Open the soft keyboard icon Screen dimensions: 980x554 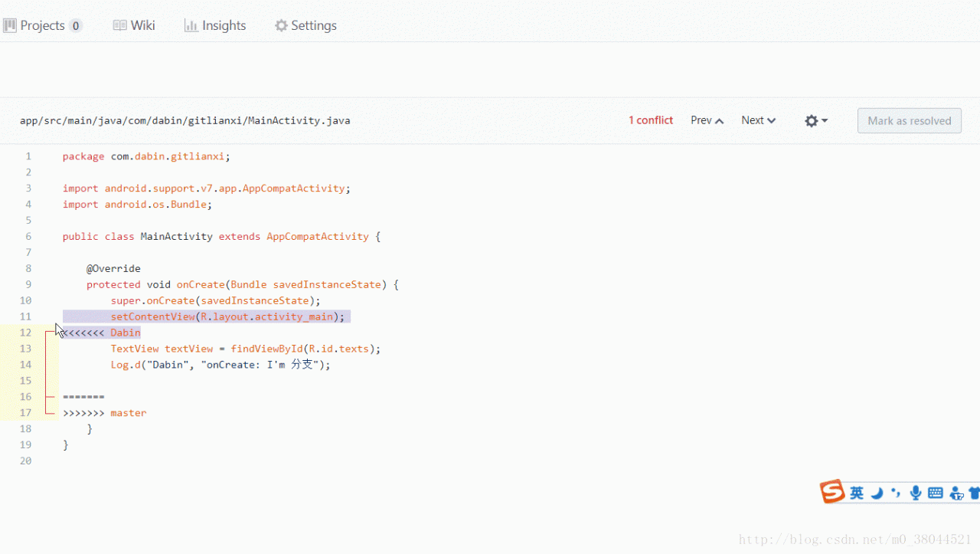point(936,493)
